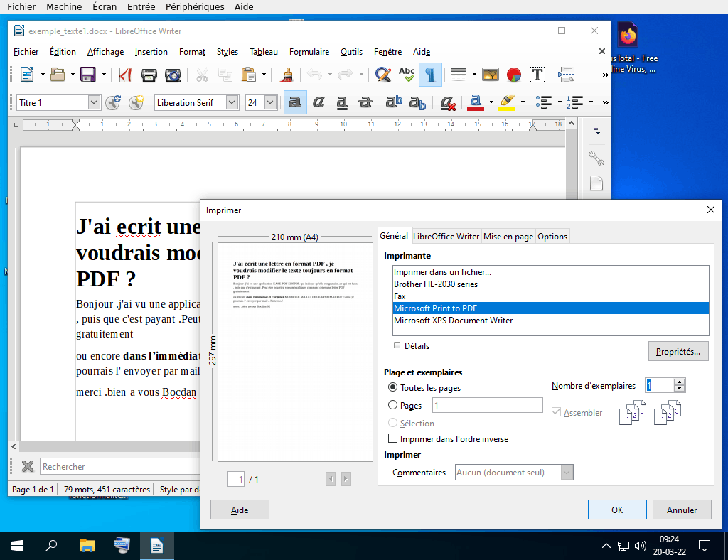Toggle Bold formatting icon
This screenshot has height=560, width=728.
click(295, 102)
